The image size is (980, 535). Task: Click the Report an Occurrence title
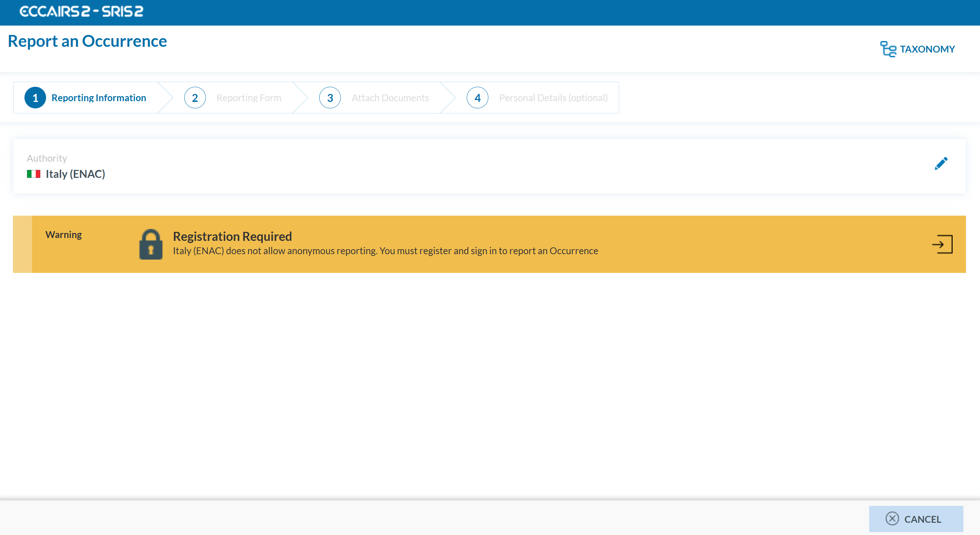[x=87, y=41]
